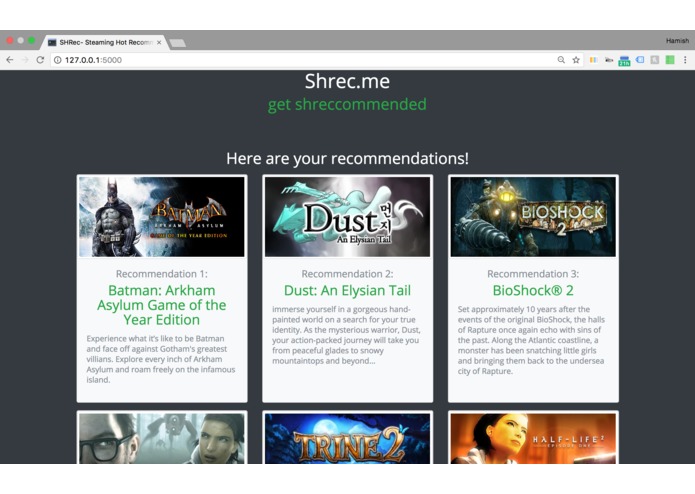Click the Shrec.me site title
This screenshot has height=494, width=695.
pos(348,81)
